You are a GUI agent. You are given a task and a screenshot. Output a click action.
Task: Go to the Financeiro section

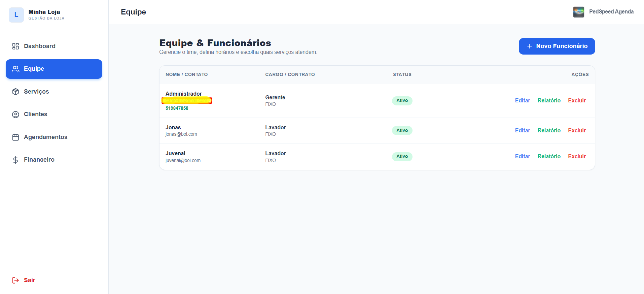[39, 160]
